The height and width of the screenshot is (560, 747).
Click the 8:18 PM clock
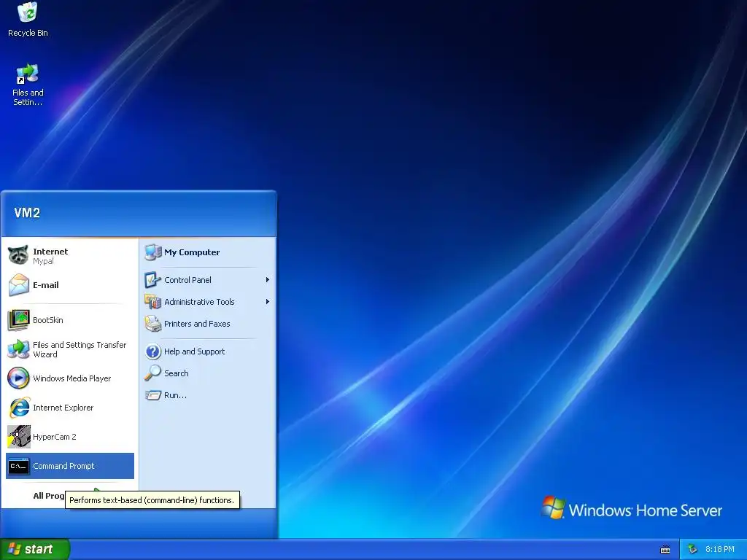click(x=719, y=550)
